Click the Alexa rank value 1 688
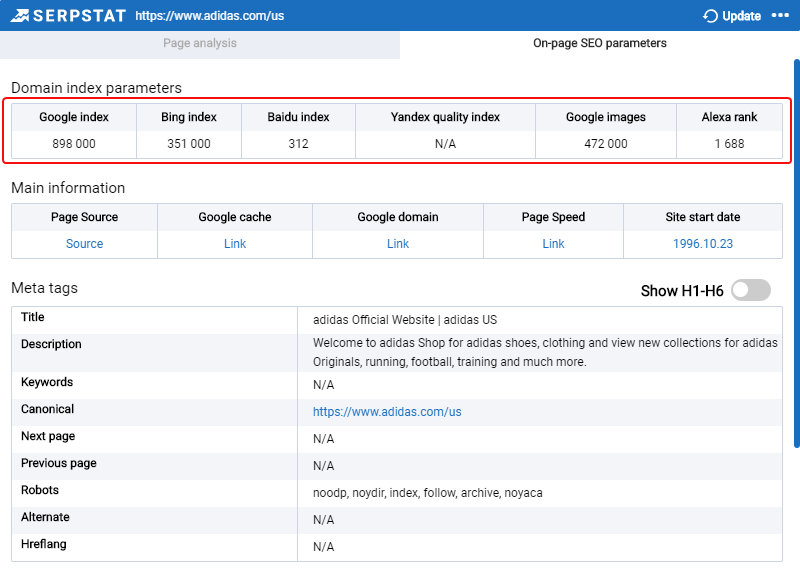Viewport: 800px width, 572px height. [x=729, y=144]
